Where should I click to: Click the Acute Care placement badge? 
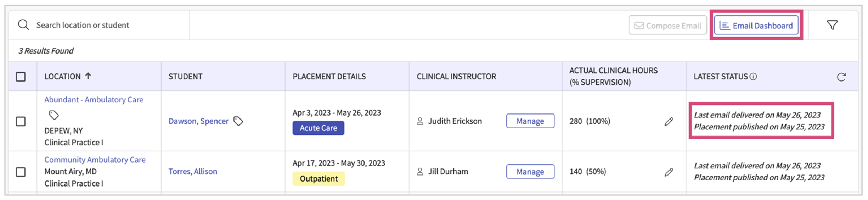coord(318,128)
